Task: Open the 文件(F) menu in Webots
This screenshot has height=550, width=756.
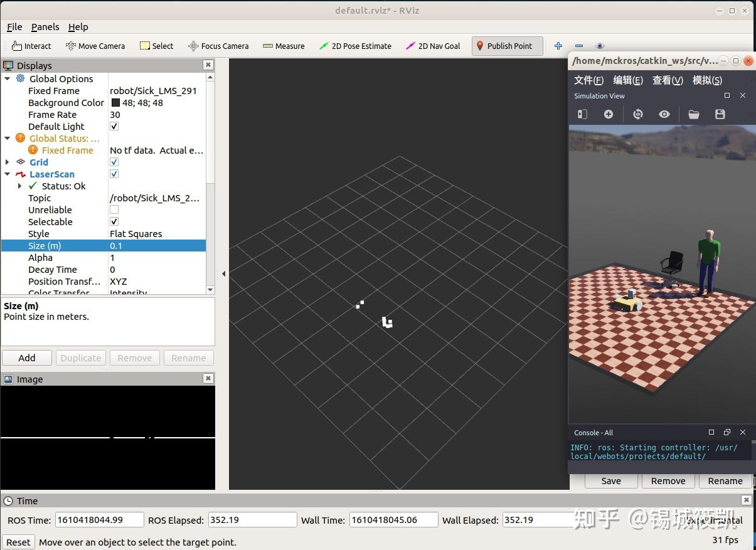Action: pyautogui.click(x=588, y=80)
